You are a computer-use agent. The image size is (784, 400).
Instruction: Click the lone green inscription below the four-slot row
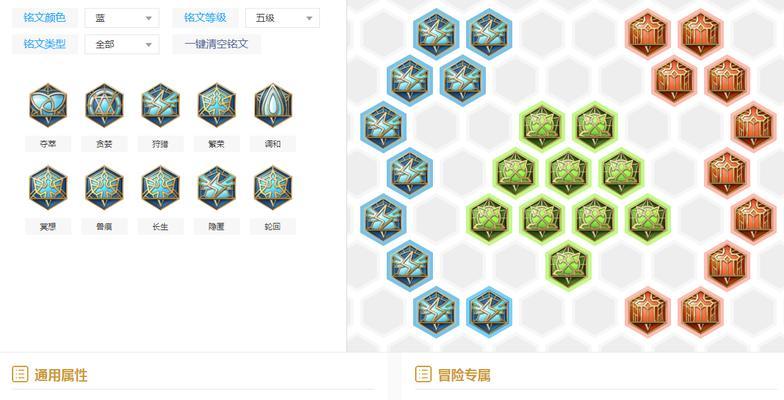click(x=568, y=266)
